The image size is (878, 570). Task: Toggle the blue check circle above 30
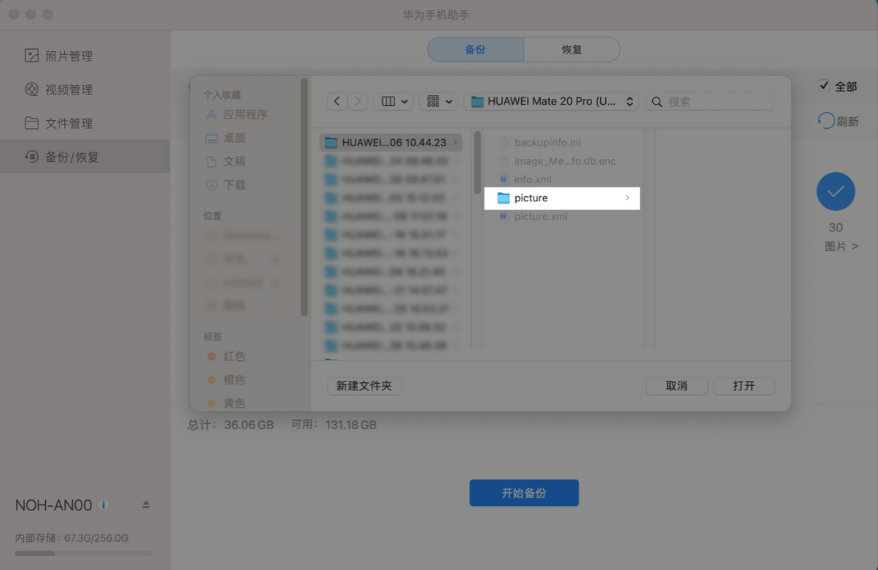point(835,191)
